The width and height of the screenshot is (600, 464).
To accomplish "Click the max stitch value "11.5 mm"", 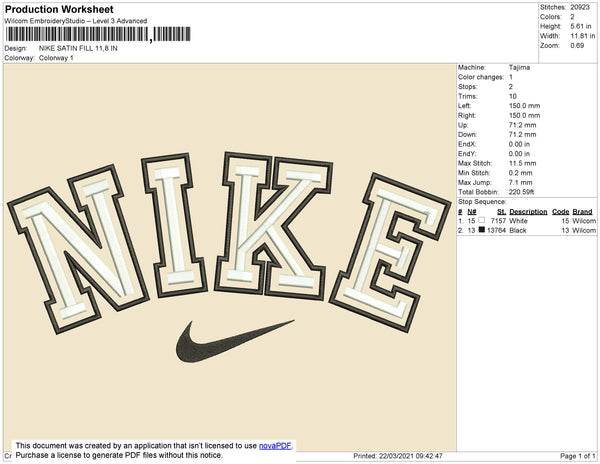I will click(522, 163).
